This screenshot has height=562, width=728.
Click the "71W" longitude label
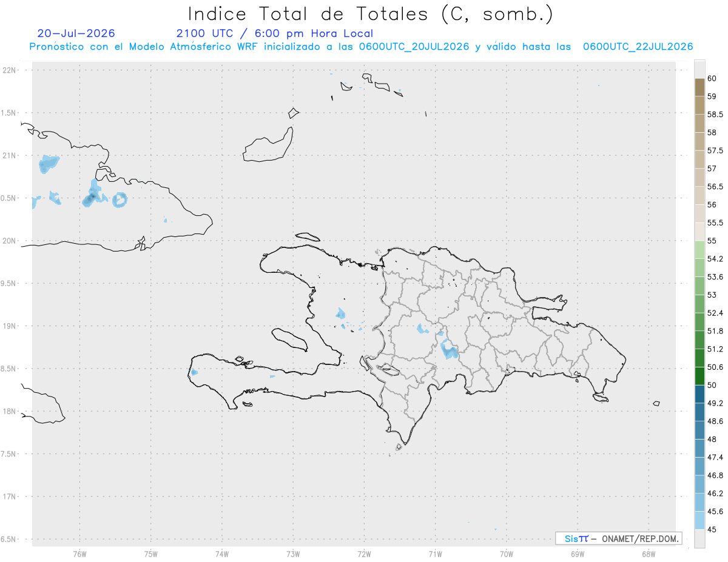(x=435, y=554)
